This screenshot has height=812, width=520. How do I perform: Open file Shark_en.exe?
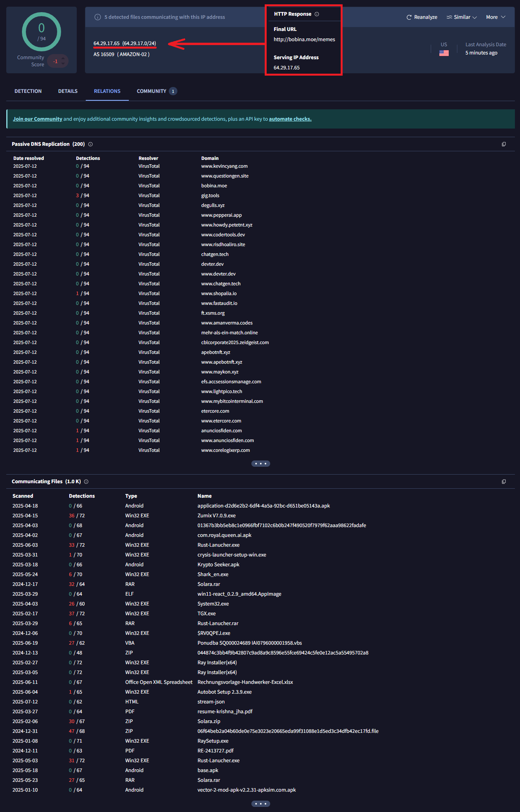pyautogui.click(x=213, y=575)
